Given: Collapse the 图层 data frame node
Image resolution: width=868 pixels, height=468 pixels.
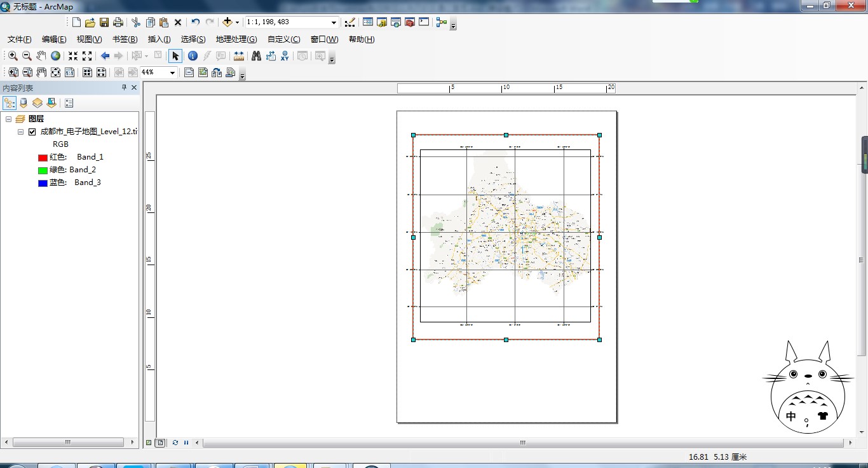Looking at the screenshot, I should pyautogui.click(x=8, y=119).
